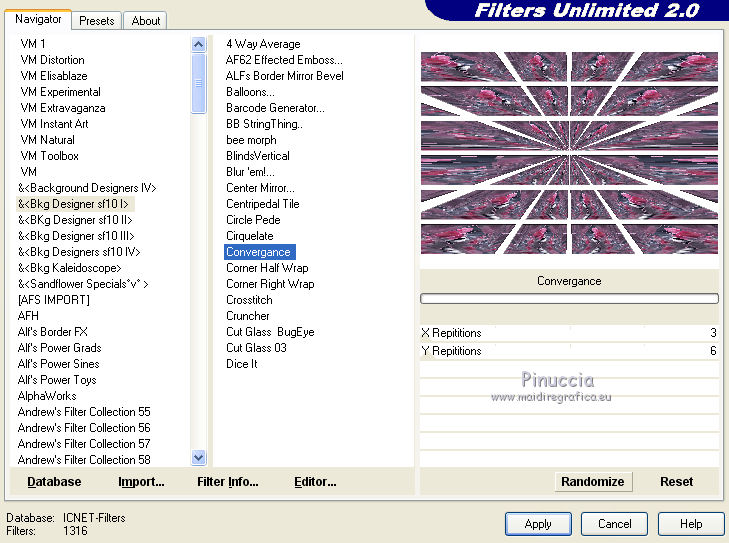Screen dimensions: 729x543
Task: Choose Centripedal Tile filter
Action: coord(263,204)
